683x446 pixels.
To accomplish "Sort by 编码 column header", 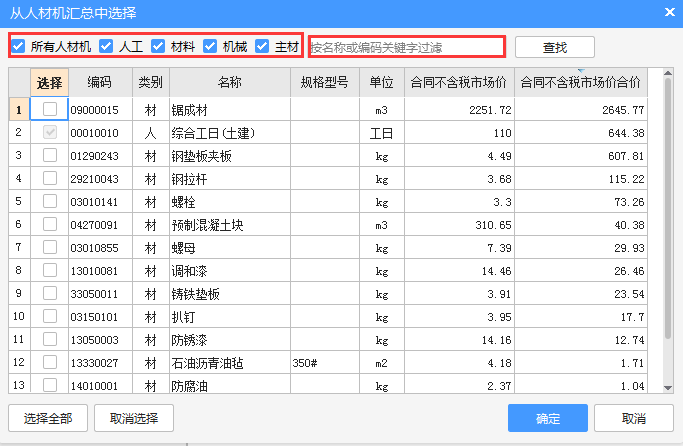I will (x=99, y=82).
